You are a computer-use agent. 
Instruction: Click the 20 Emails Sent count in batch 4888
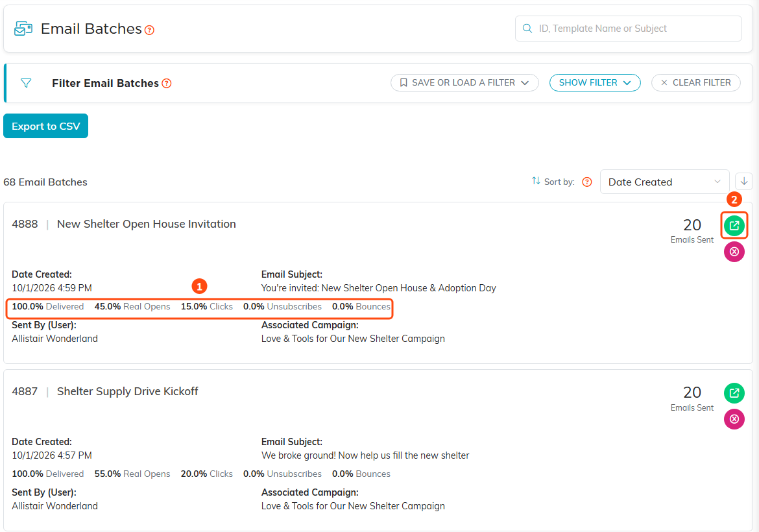[692, 230]
